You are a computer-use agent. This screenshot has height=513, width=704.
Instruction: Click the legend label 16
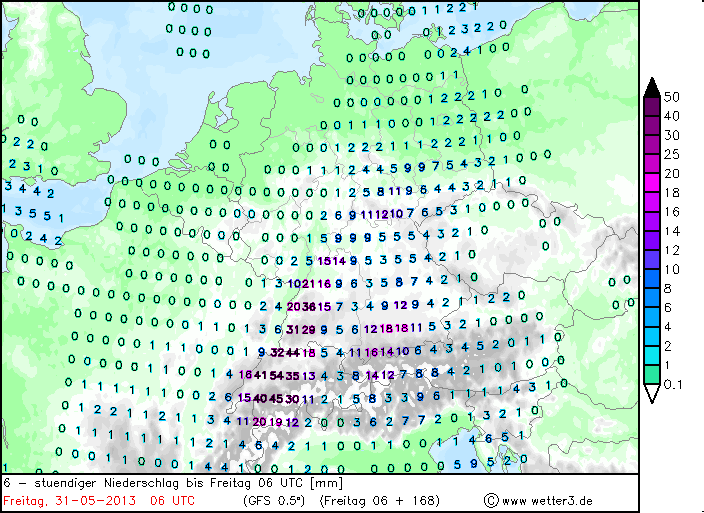(x=672, y=212)
